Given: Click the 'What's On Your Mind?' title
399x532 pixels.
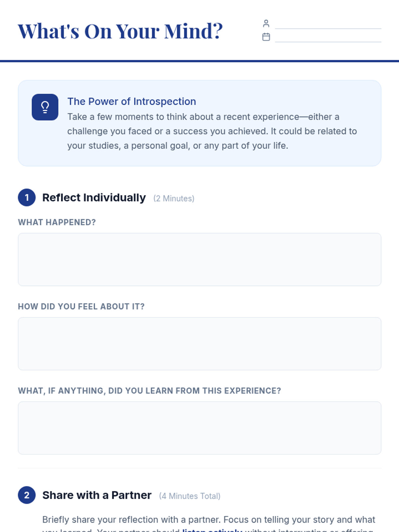Looking at the screenshot, I should point(120,31).
